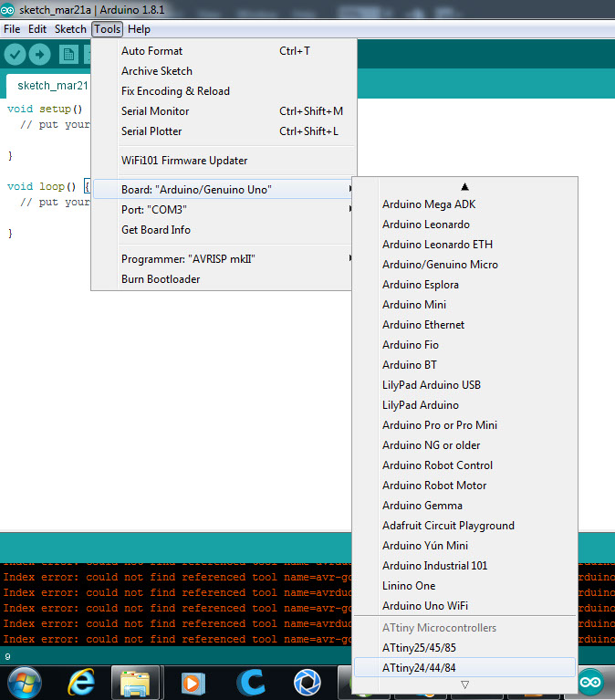The image size is (615, 700).
Task: Click the Verify checkmark toolbar icon
Action: point(15,55)
